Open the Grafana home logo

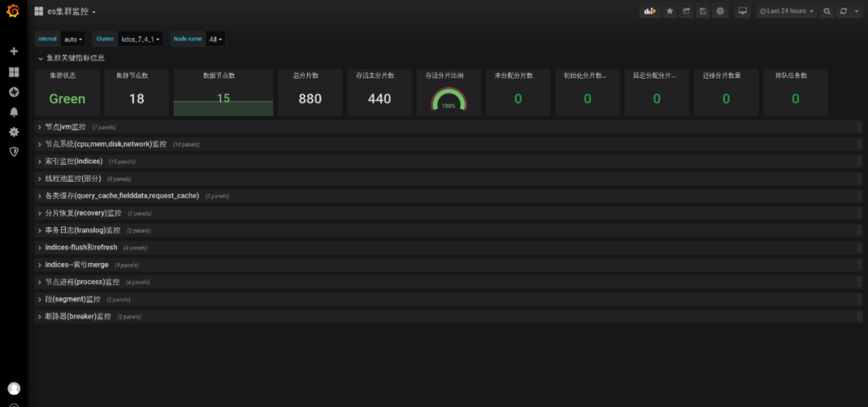coord(14,10)
